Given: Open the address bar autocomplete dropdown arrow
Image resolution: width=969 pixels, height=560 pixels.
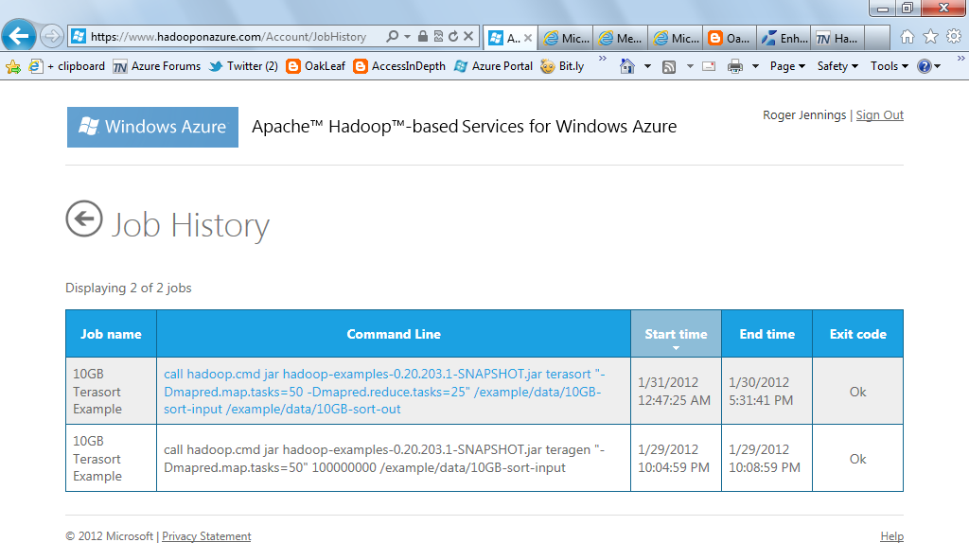Looking at the screenshot, I should tap(407, 37).
